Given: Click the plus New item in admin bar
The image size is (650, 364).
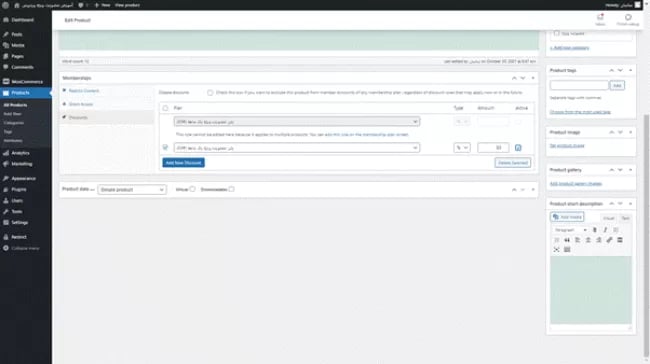Looking at the screenshot, I should (102, 5).
